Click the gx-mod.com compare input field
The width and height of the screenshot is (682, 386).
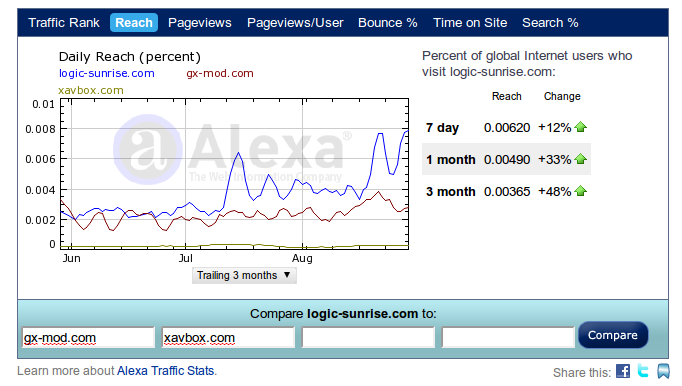[x=88, y=338]
